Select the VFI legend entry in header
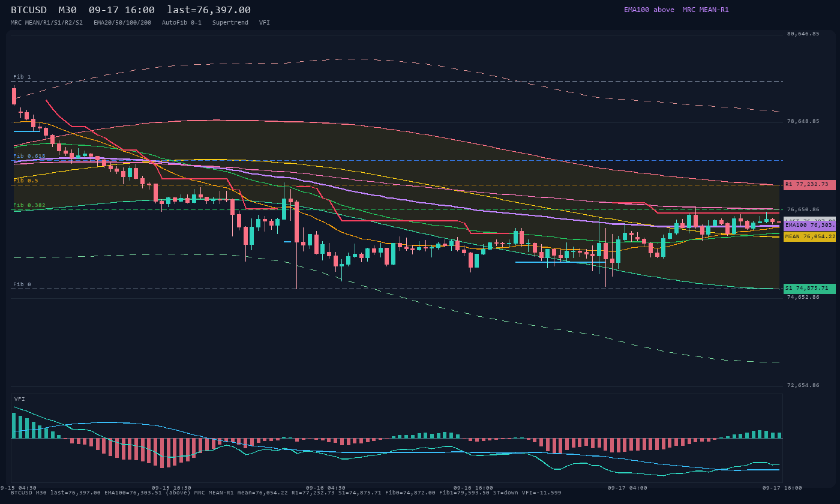This screenshot has width=840, height=504. point(265,22)
